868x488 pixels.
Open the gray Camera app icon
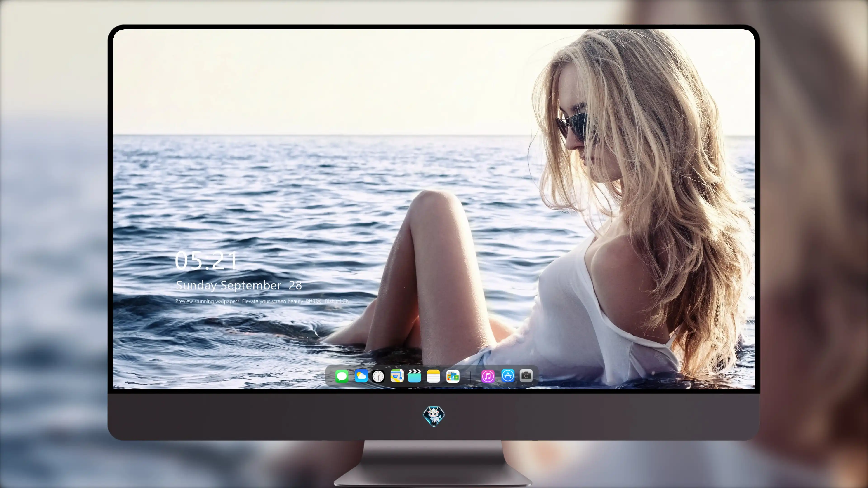coord(526,375)
